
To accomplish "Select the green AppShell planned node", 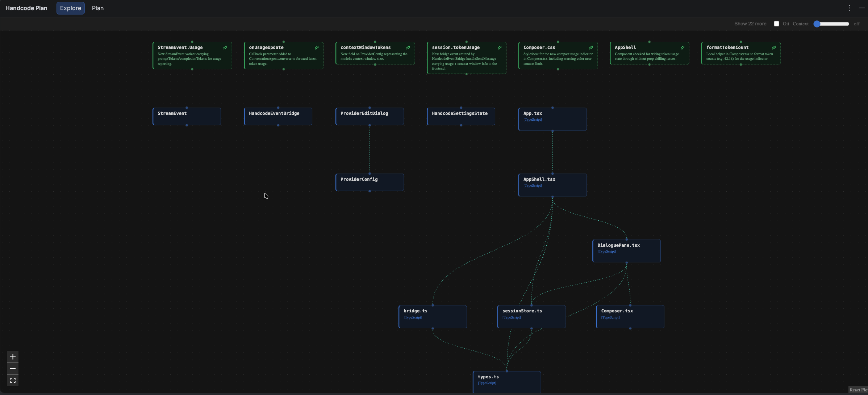I will pos(649,53).
